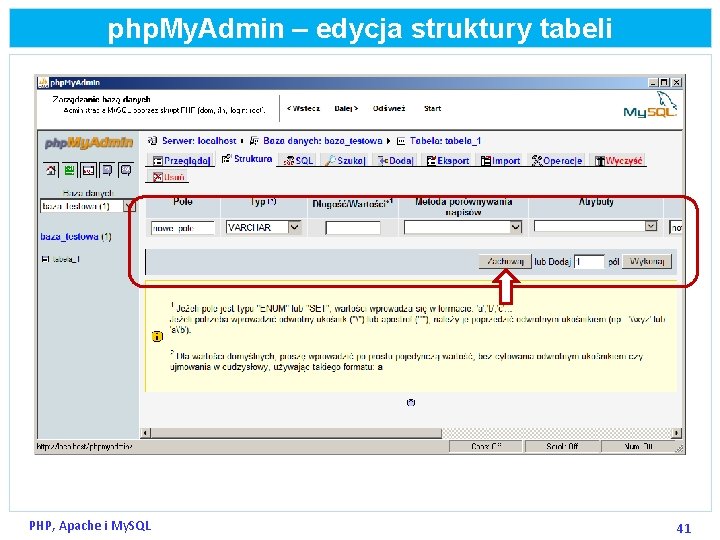The image size is (720, 540).
Task: Follow the Serwer: localhost breadcrumb link
Action: coord(198,141)
